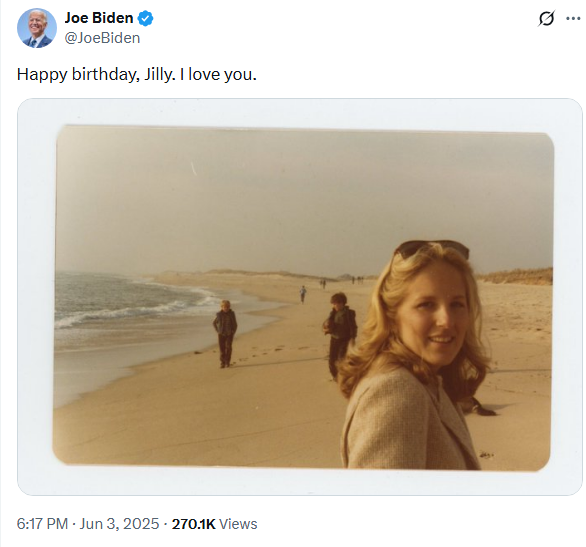Open Joe Biden's profile avatar
586x547 pixels.
point(37,28)
